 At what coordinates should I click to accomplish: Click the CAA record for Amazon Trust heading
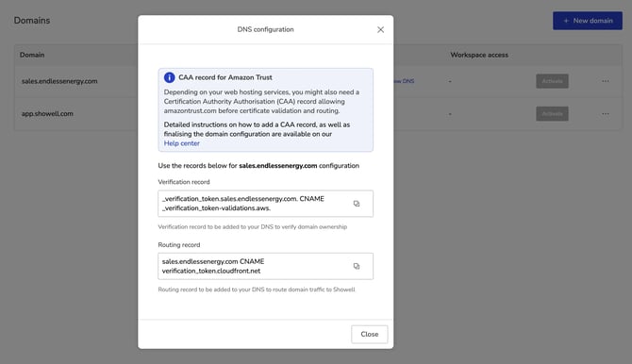tap(225, 77)
